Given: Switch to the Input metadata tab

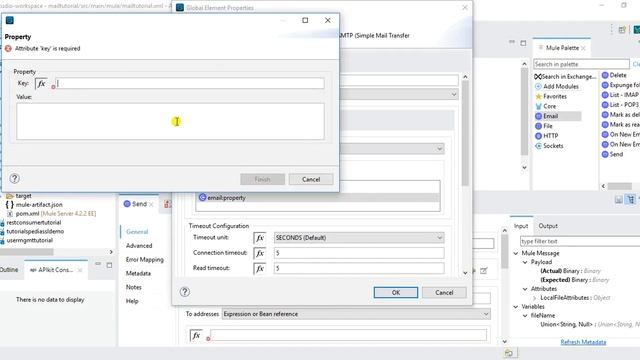Looking at the screenshot, I should click(521, 226).
